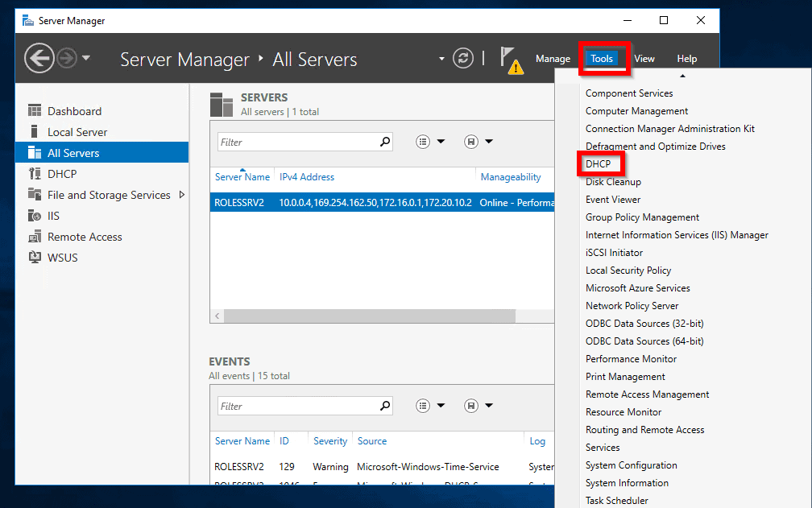Click the refresh icon in header

(463, 58)
